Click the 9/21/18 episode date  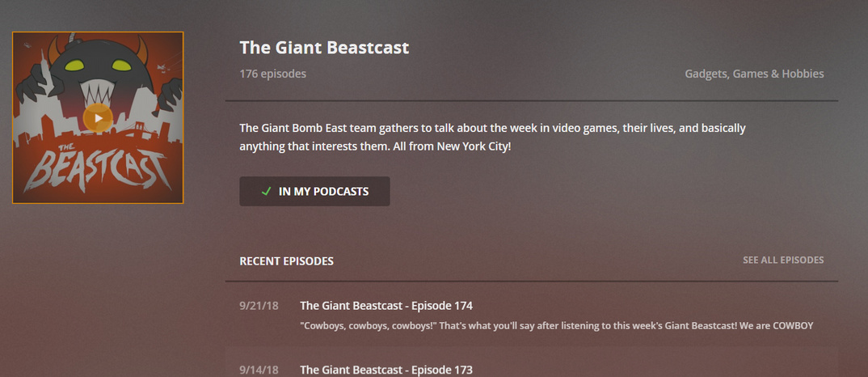[x=259, y=306]
